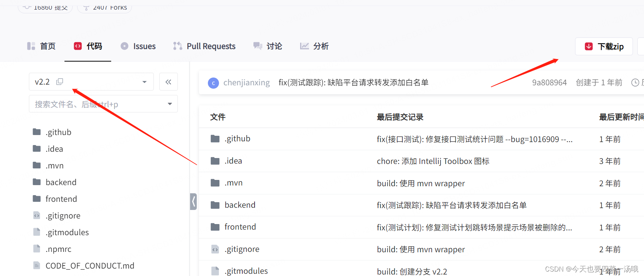Screen dimensions: 644x276
Task: Click the 首页 home icon
Action: (31, 46)
